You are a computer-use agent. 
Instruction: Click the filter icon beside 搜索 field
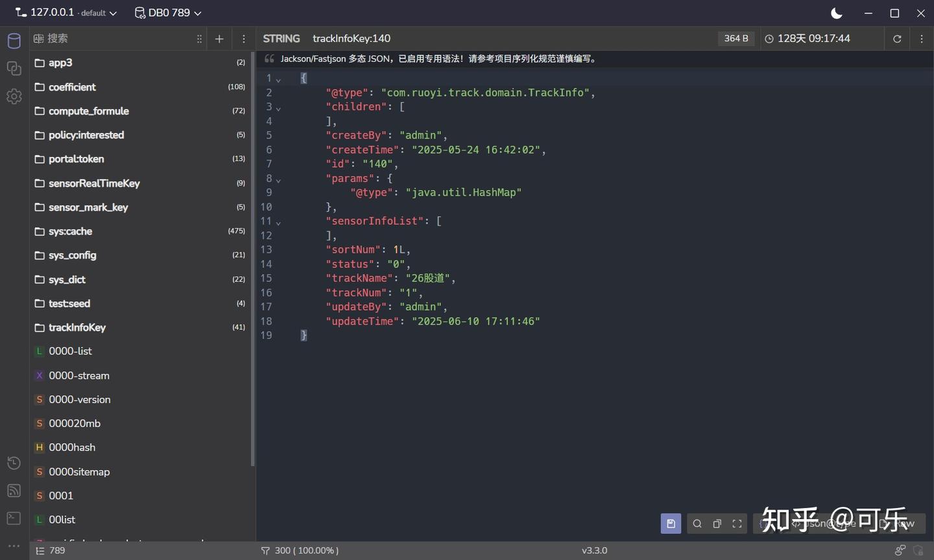[x=38, y=39]
